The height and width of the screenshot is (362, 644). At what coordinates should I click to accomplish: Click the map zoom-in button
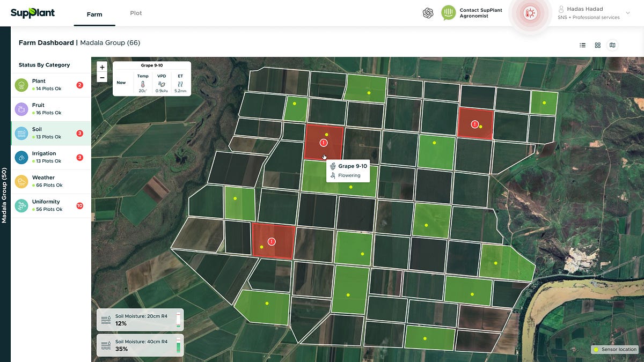[x=102, y=67]
